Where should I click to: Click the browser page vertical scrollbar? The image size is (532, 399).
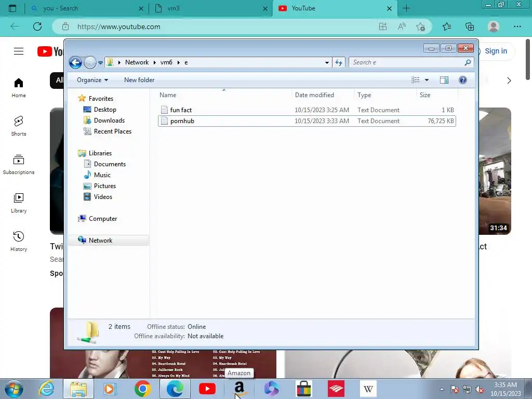click(x=528, y=59)
